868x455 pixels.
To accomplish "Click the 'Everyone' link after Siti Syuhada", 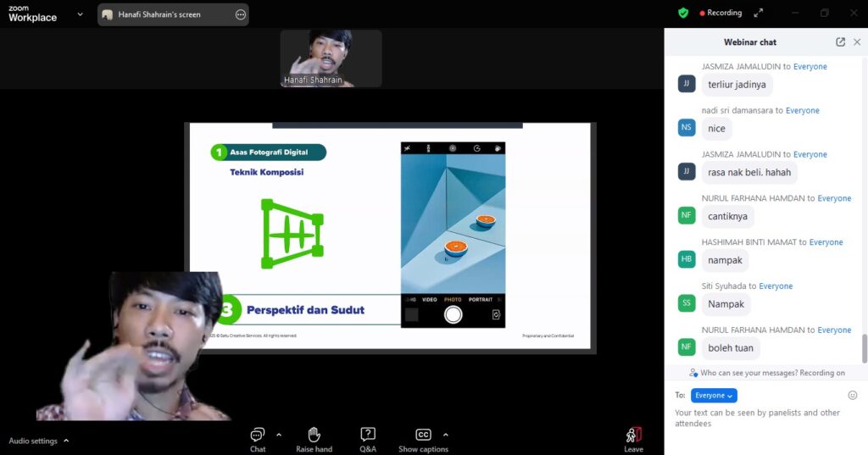I will [x=776, y=286].
